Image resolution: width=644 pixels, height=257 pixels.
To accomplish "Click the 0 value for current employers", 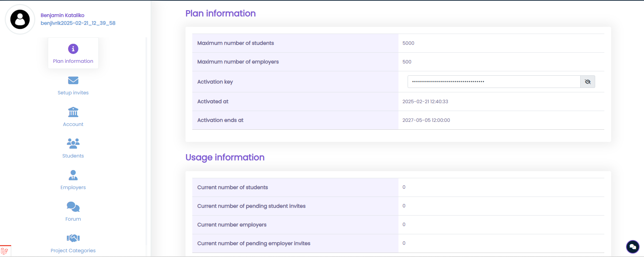I will (x=404, y=224).
